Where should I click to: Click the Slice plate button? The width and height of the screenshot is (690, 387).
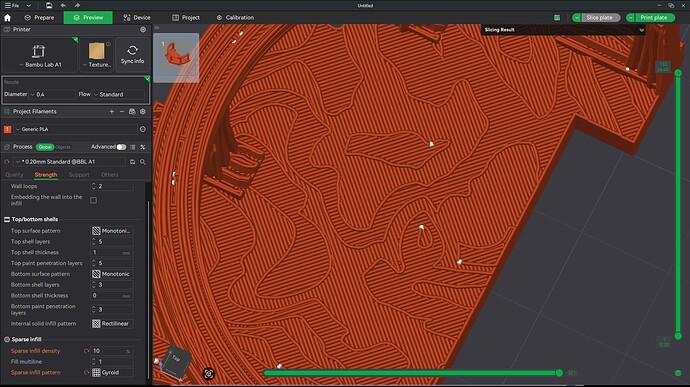(600, 18)
